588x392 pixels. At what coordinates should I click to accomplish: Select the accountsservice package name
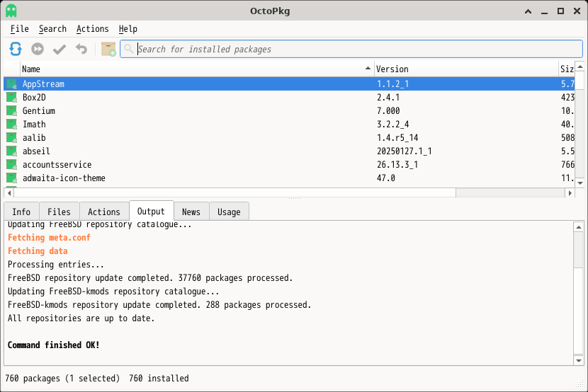[x=57, y=165]
